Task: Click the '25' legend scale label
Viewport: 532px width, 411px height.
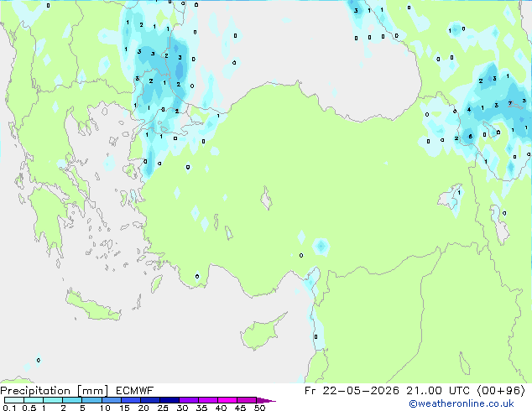Action: pos(163,408)
